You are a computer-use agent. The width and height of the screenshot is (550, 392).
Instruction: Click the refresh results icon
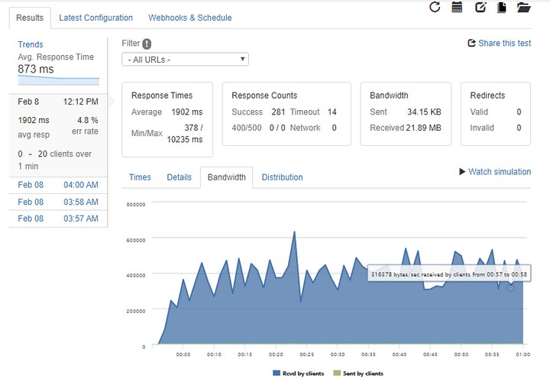click(435, 8)
